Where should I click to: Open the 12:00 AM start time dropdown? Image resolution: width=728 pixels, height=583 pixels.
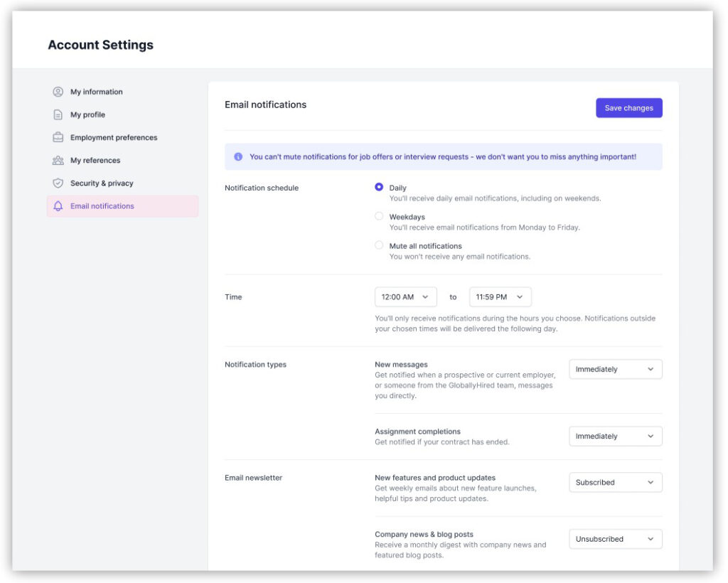click(x=405, y=297)
